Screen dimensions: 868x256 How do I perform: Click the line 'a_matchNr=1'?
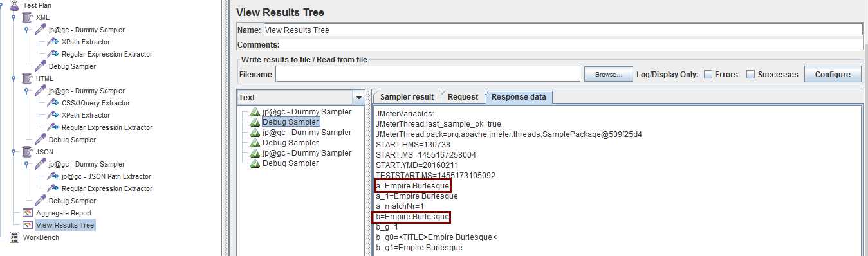tap(399, 206)
